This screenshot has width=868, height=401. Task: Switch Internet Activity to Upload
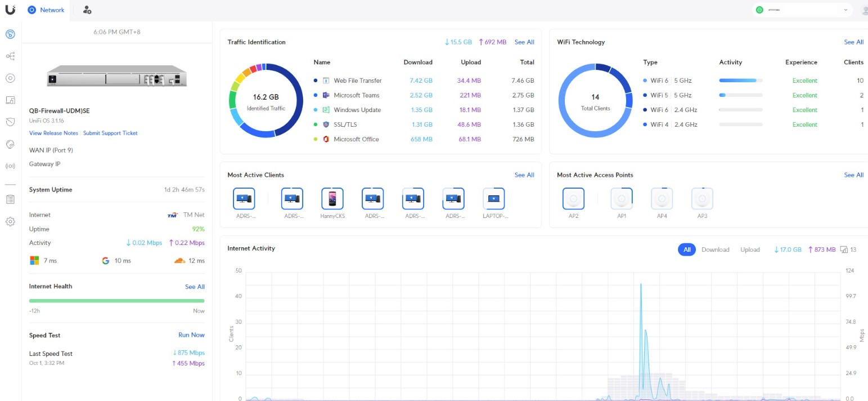tap(750, 249)
